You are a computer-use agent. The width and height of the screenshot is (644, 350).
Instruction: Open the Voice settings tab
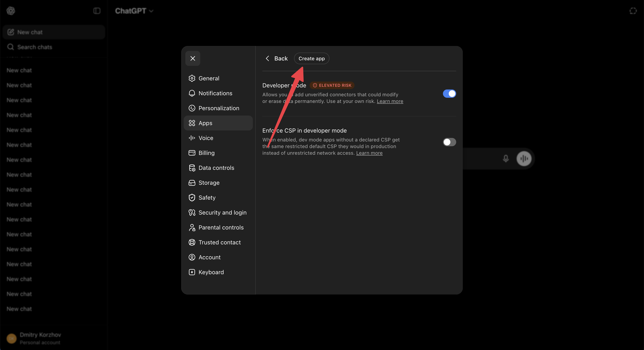click(x=218, y=138)
